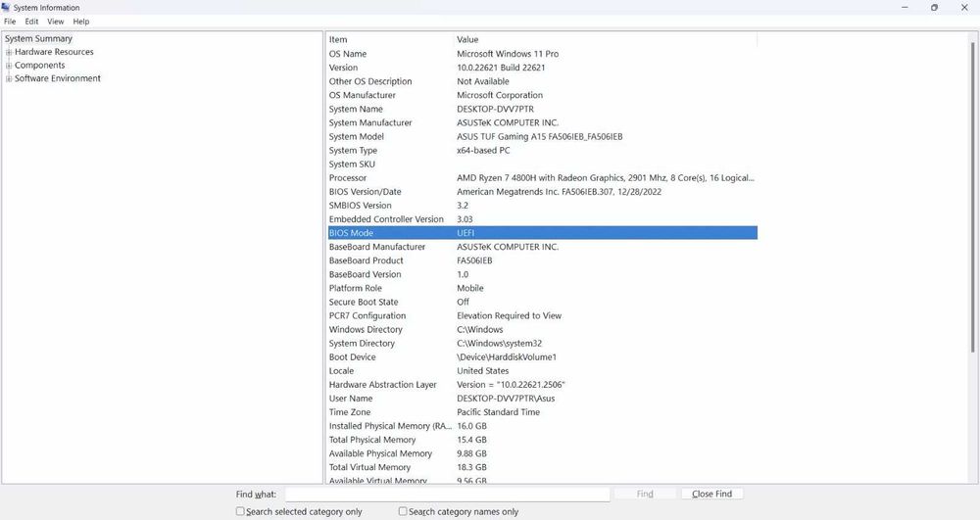Select the Total Physical Memory row
Viewport: 980px width, 520px height.
542,440
